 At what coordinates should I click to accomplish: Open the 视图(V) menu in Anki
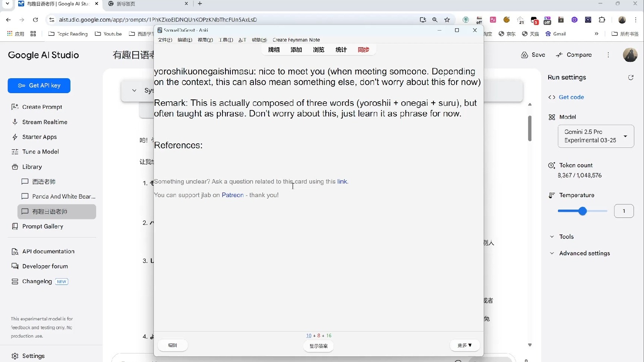coord(205,40)
